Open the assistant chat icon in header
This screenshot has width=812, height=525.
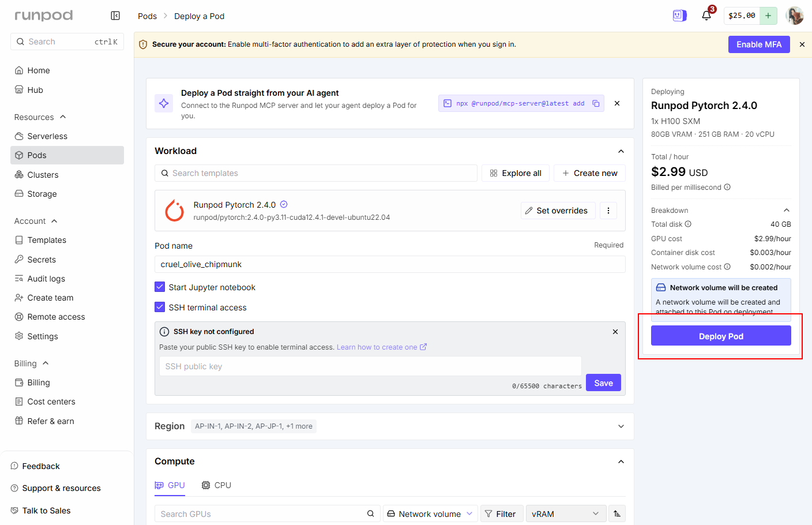coord(680,16)
